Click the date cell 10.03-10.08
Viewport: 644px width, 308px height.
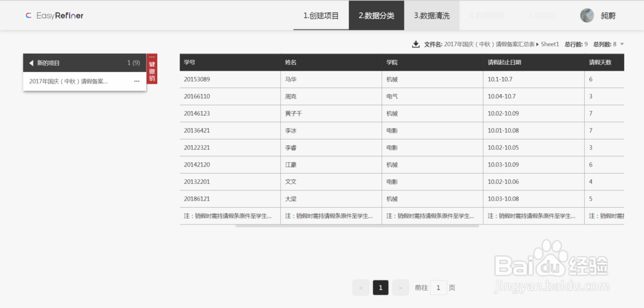point(533,199)
